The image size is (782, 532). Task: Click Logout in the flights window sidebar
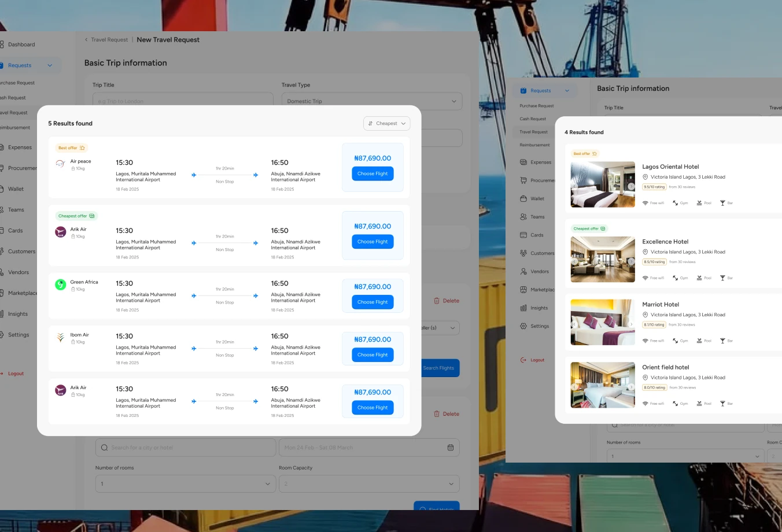16,374
